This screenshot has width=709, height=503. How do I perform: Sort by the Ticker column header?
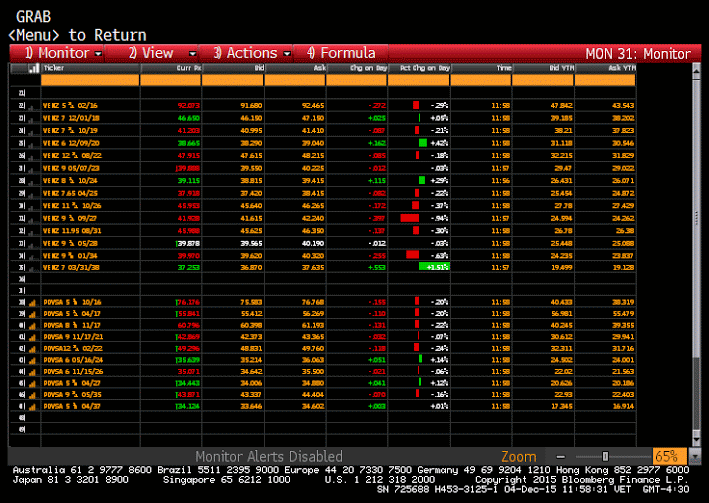click(x=90, y=68)
